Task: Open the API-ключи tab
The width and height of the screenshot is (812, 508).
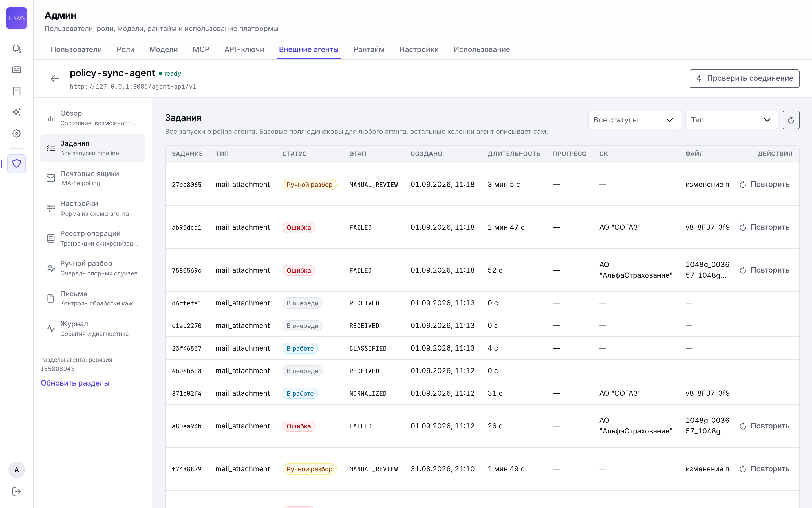Action: (x=244, y=49)
